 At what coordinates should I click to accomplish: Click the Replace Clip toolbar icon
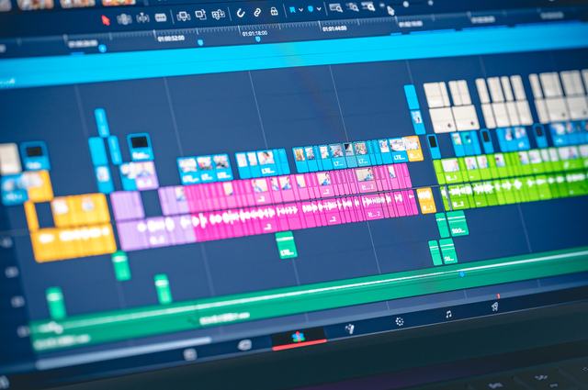(x=219, y=14)
